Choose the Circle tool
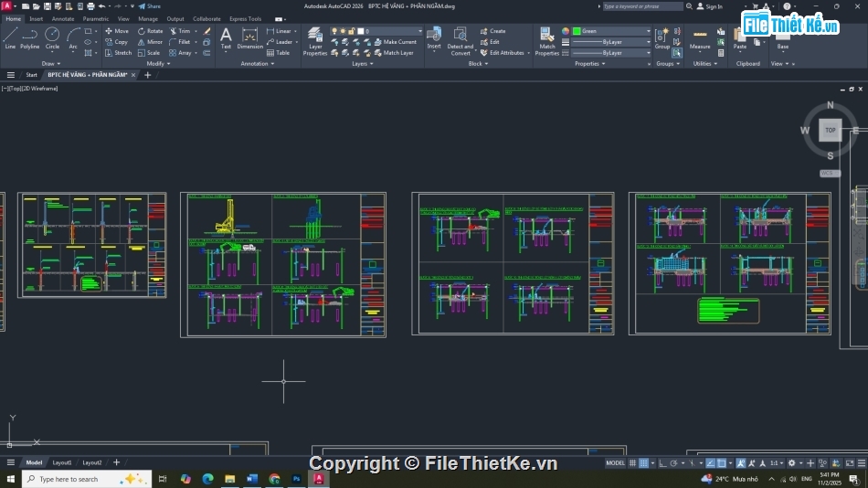This screenshot has height=488, width=868. [52, 37]
